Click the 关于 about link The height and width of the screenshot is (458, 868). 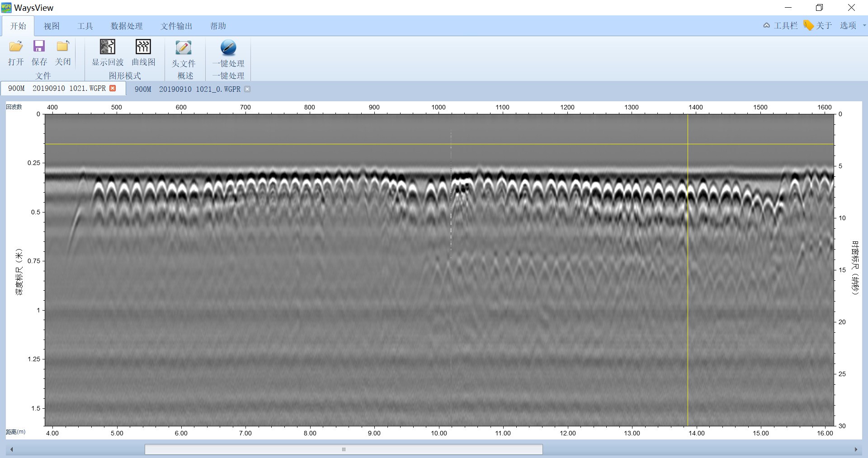(x=824, y=25)
